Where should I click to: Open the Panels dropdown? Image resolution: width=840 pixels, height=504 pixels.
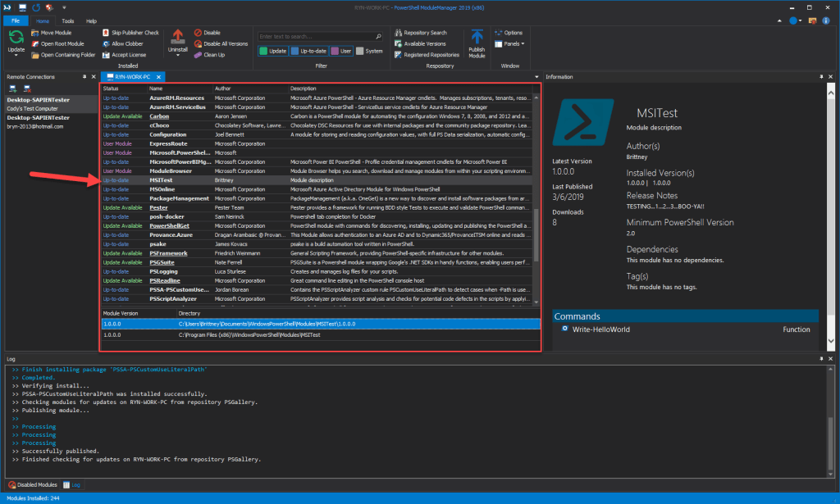[x=509, y=44]
